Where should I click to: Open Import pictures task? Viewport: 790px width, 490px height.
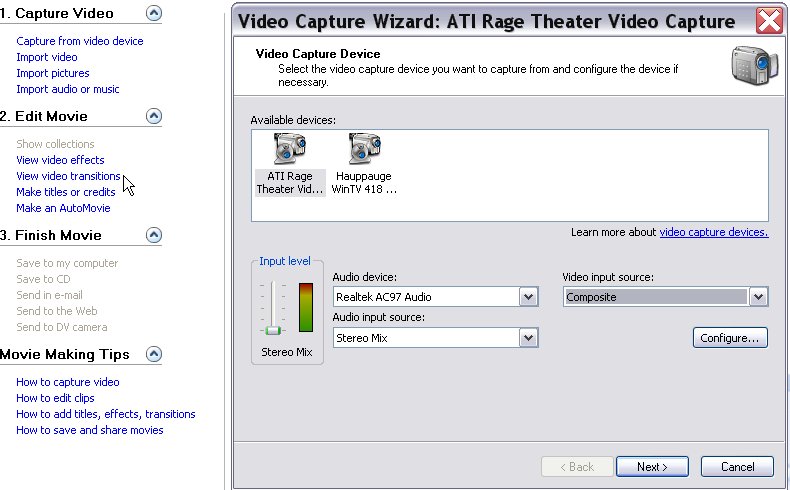pyautogui.click(x=52, y=73)
